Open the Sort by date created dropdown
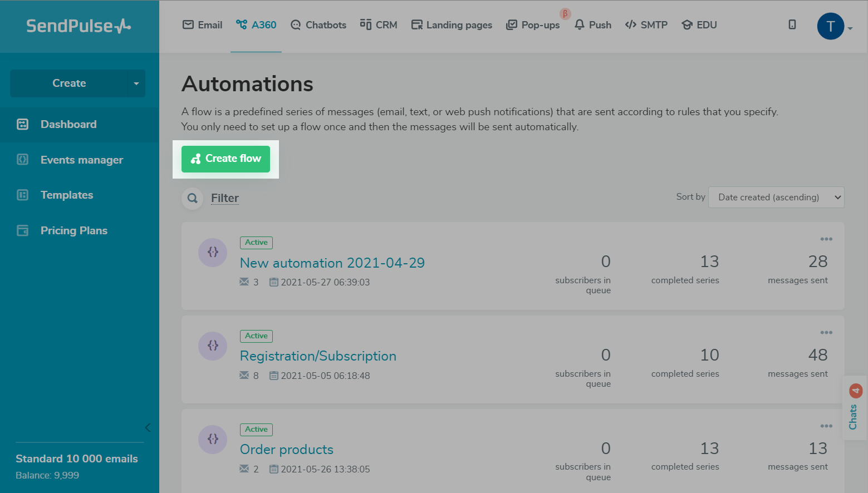The width and height of the screenshot is (868, 493). [776, 198]
